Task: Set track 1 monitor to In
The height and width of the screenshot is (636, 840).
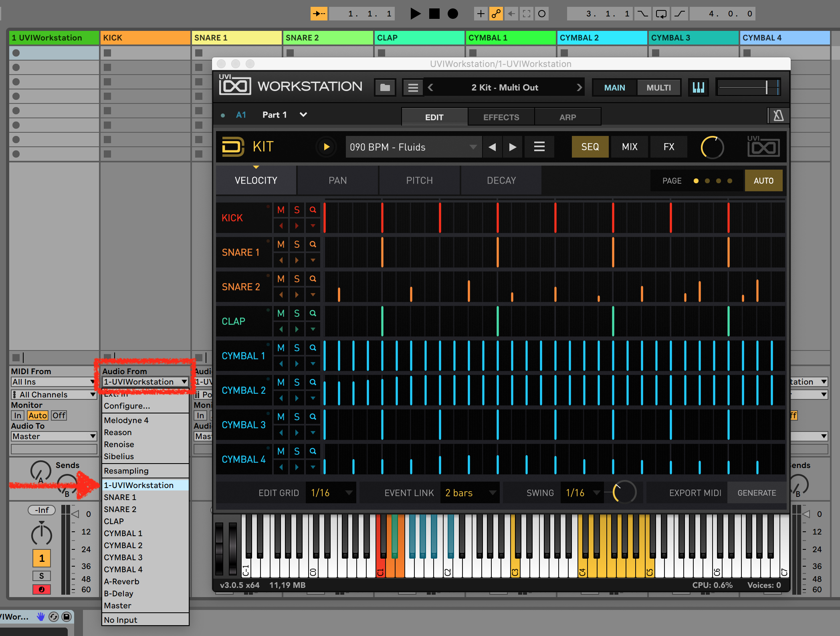Action: tap(18, 415)
